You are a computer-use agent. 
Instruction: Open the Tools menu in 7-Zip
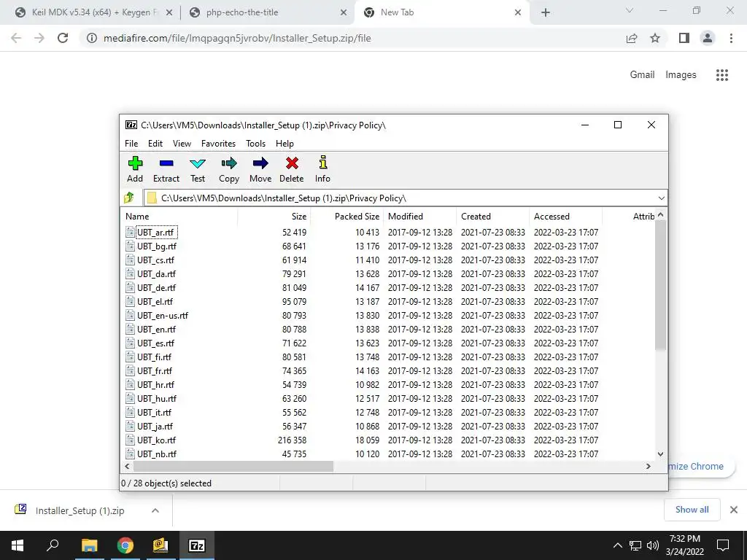click(x=255, y=144)
